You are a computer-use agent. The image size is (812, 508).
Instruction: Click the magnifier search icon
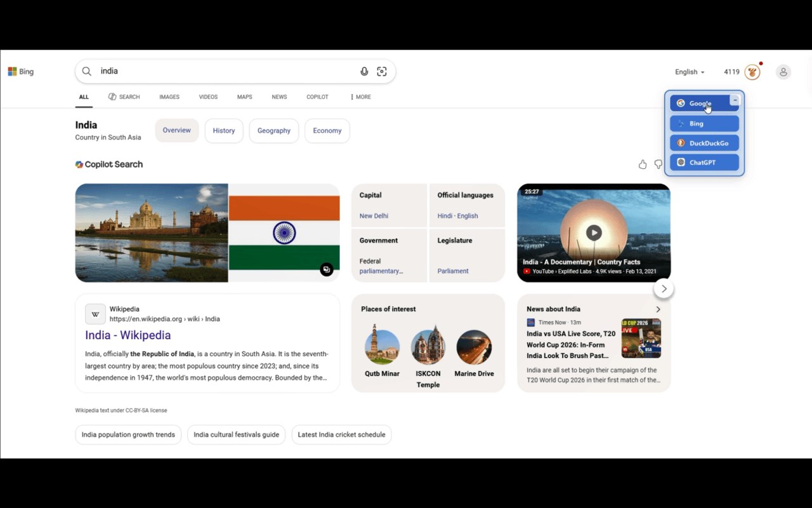pos(87,71)
